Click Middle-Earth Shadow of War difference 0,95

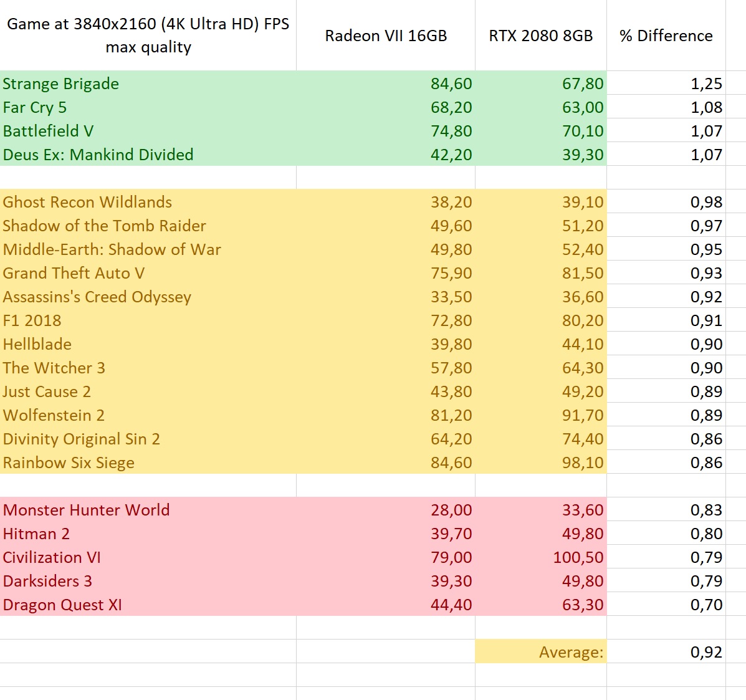point(666,249)
